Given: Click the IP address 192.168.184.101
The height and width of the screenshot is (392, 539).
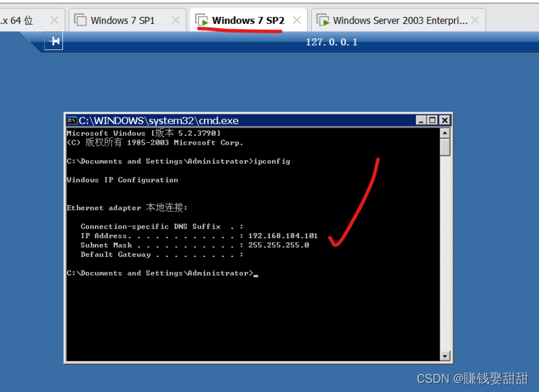Looking at the screenshot, I should tap(283, 236).
